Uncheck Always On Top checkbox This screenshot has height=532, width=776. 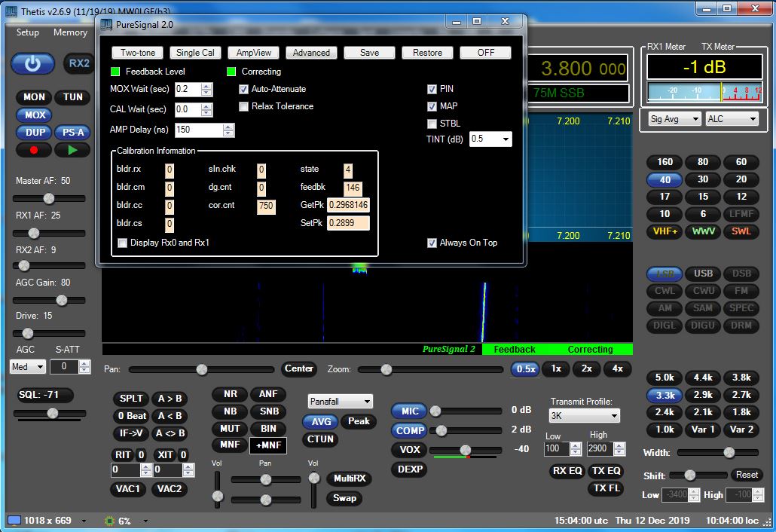point(432,243)
